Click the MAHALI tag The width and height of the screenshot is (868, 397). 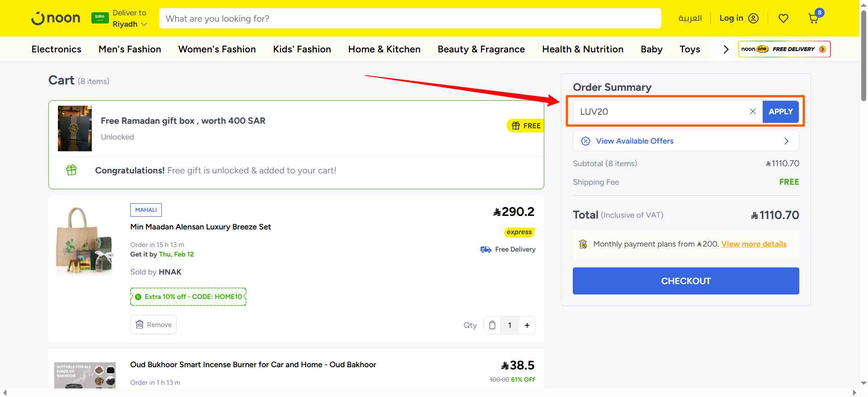tap(146, 210)
